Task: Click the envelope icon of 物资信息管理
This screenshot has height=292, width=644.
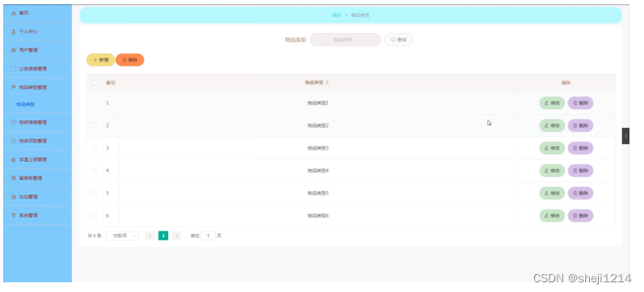Action: click(14, 122)
